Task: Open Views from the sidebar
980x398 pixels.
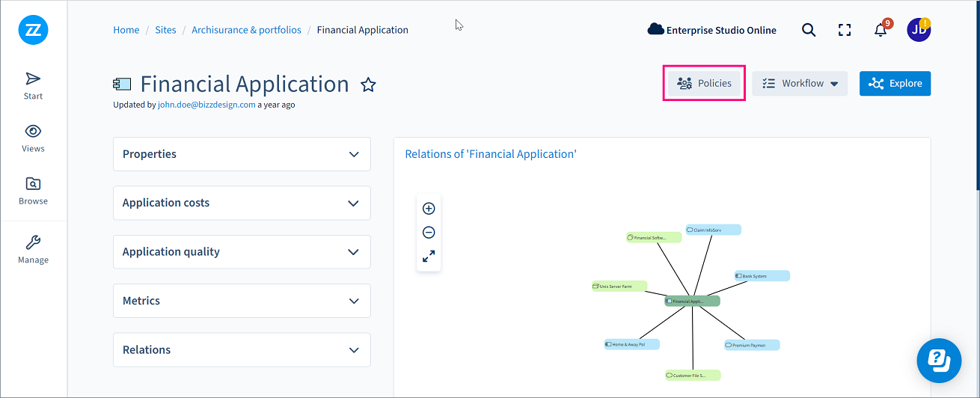Action: tap(33, 138)
